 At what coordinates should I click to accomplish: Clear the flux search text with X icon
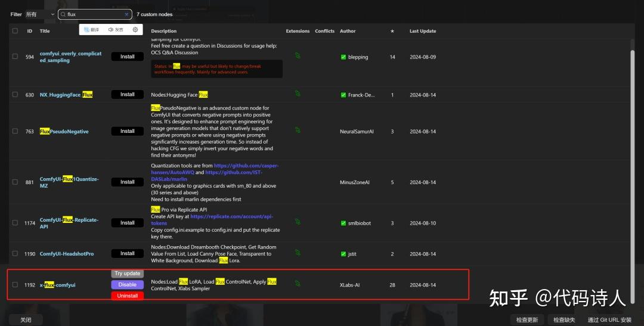click(126, 14)
